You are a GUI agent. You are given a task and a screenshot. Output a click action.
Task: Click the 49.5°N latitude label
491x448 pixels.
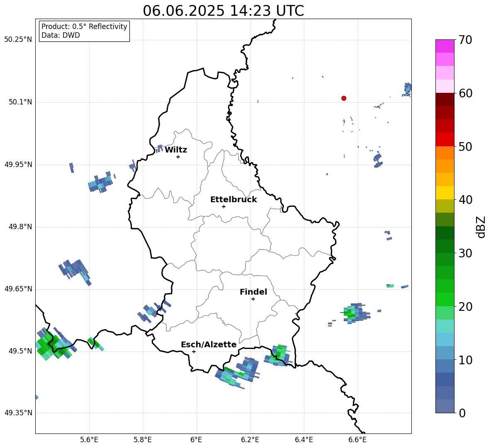click(x=20, y=351)
